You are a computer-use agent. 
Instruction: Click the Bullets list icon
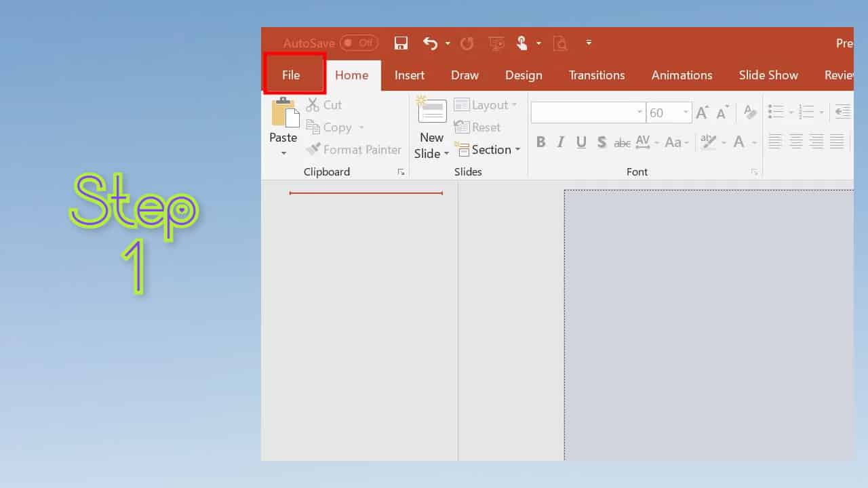[776, 112]
